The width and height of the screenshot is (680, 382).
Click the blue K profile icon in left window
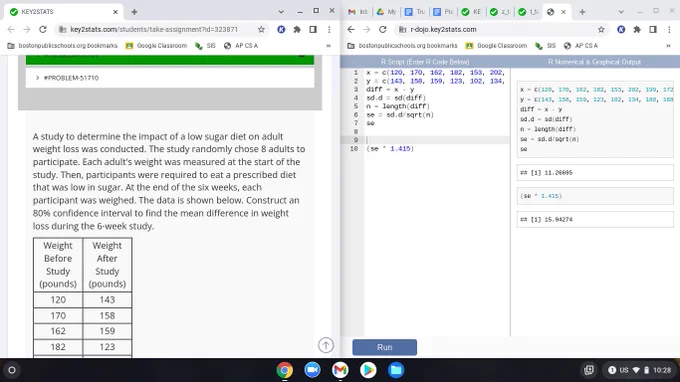(x=281, y=29)
